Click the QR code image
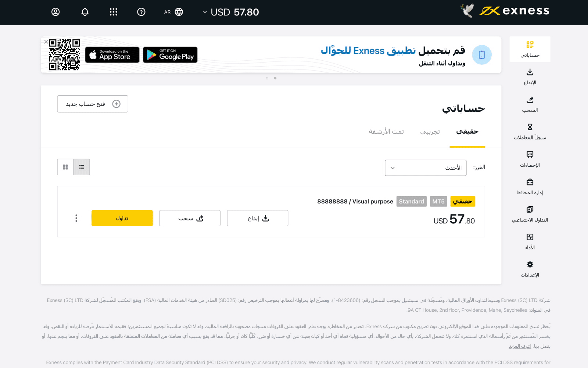 pos(64,55)
